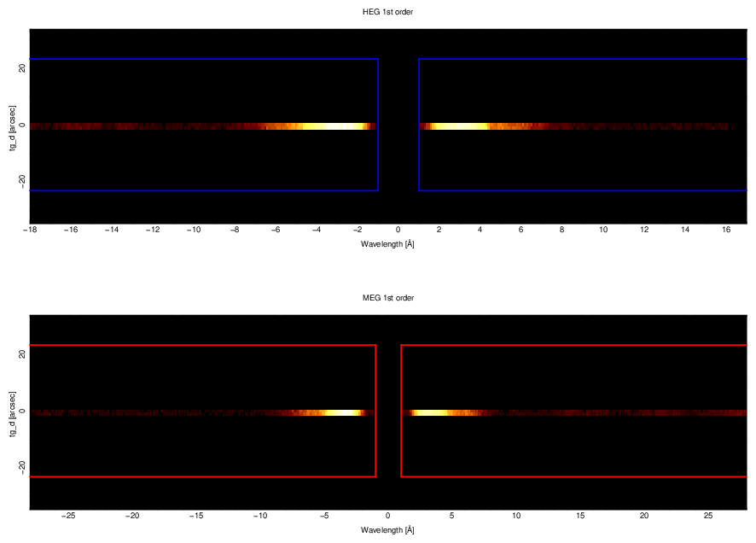Viewport: 756px width, 543px height.
Task: Click the Wavelength axis label under MEG plot
Action: pos(388,530)
